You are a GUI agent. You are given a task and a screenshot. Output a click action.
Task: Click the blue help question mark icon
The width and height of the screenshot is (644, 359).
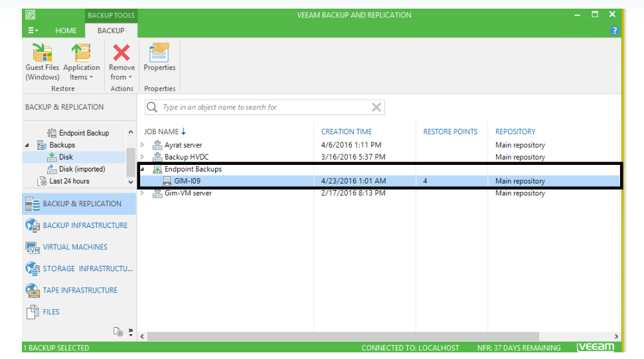pyautogui.click(x=615, y=31)
